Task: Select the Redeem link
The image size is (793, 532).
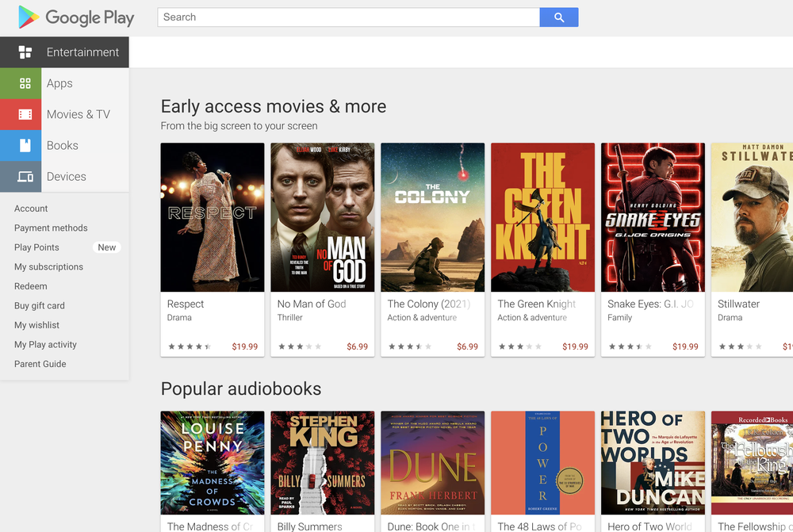Action: tap(30, 286)
